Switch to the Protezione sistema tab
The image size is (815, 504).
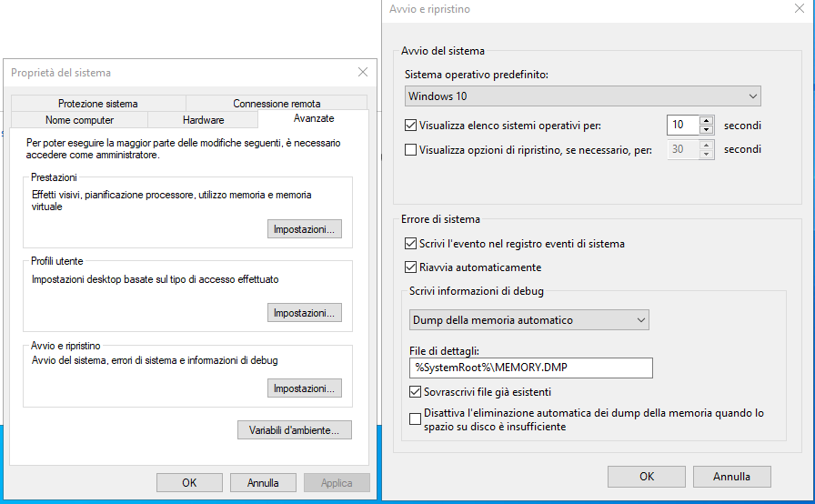(x=97, y=104)
